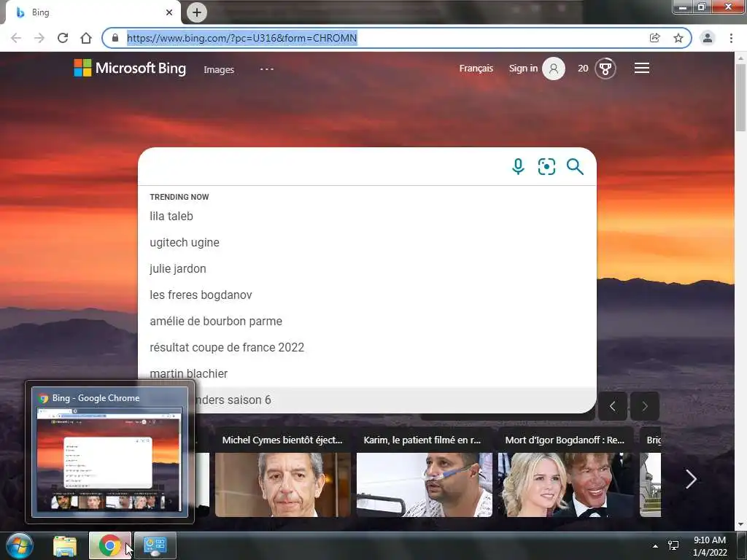The width and height of the screenshot is (747, 560).
Task: Open Mort d'Igor Bogdanoff news card
Action: 565,472
